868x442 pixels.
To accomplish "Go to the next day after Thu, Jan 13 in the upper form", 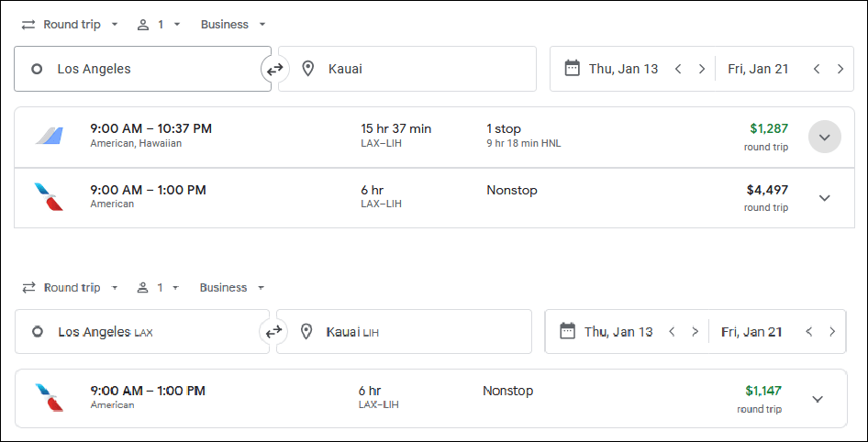I will point(702,69).
